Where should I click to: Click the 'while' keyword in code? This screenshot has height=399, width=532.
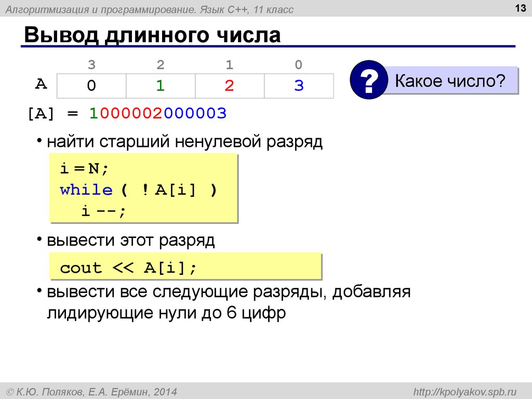pyautogui.click(x=86, y=190)
